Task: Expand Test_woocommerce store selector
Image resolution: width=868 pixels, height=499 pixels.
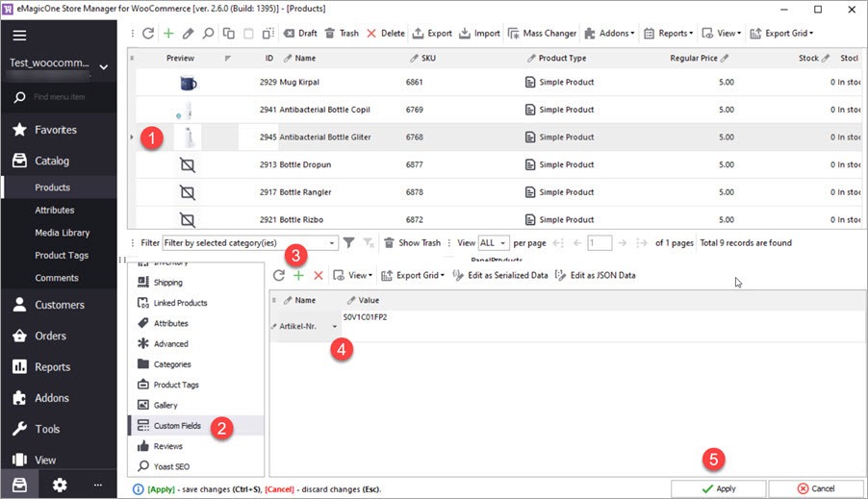Action: point(103,66)
